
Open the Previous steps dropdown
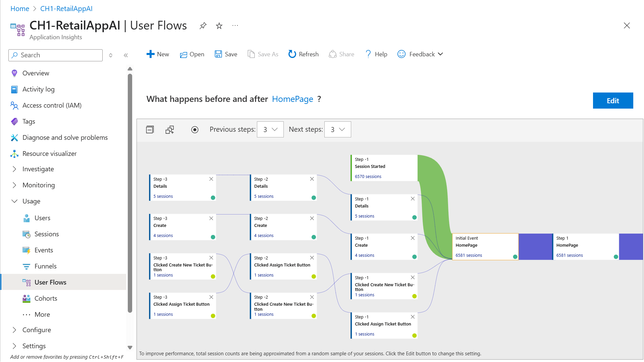pos(270,130)
